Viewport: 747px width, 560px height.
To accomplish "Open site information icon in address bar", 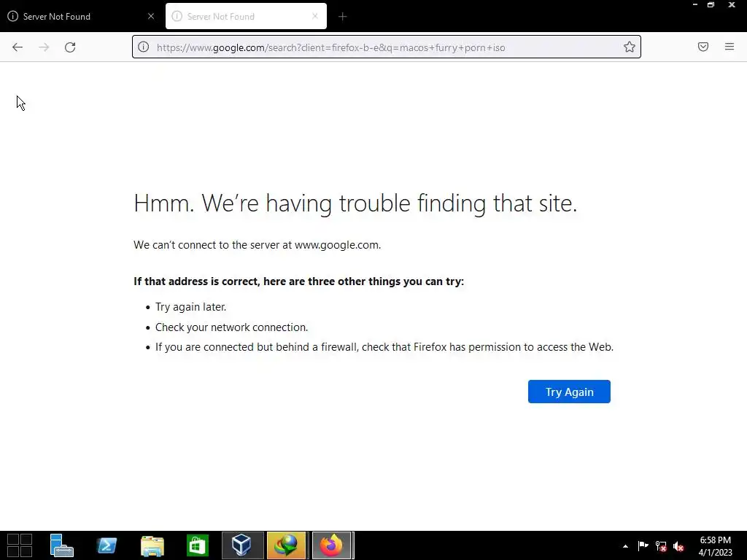I will pos(144,47).
